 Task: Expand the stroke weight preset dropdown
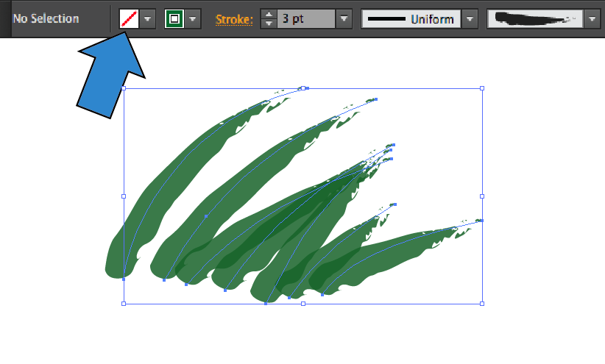pyautogui.click(x=344, y=18)
